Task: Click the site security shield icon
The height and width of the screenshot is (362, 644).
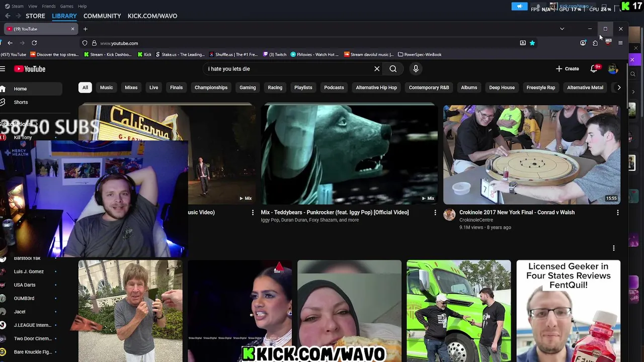Action: [85, 43]
